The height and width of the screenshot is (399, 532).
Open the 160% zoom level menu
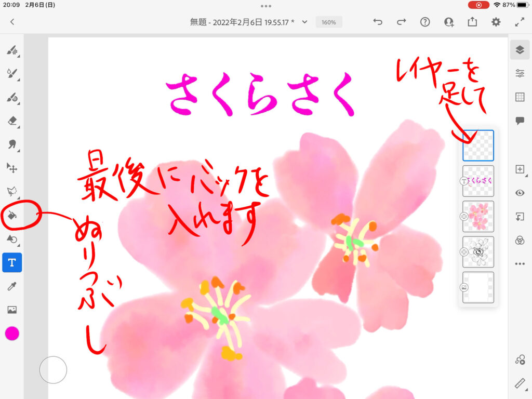(328, 22)
